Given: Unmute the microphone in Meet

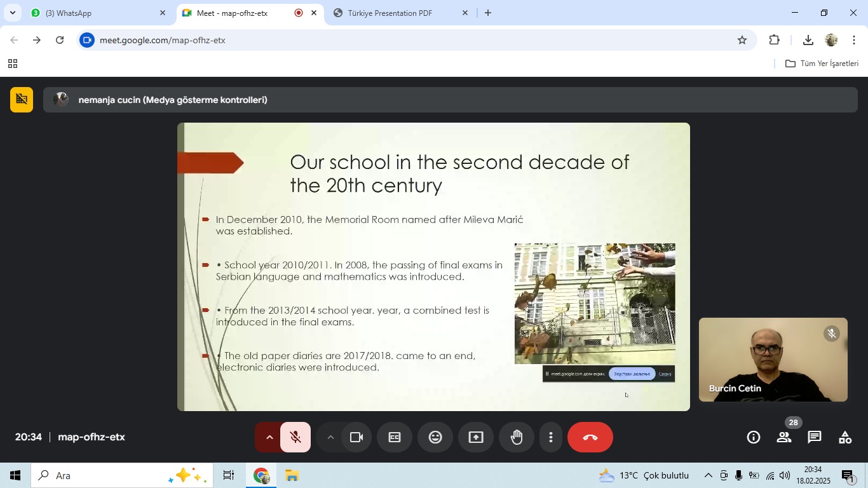Looking at the screenshot, I should [295, 437].
